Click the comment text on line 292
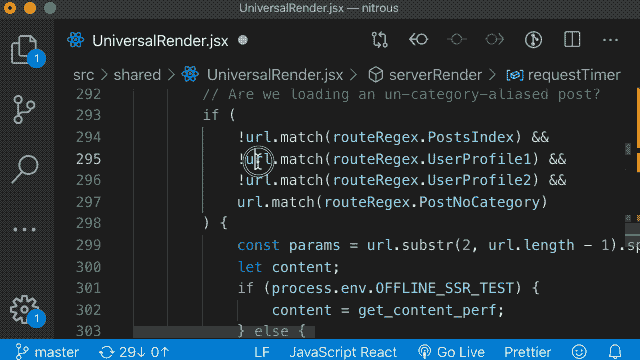This screenshot has width=640, height=360. point(401,95)
